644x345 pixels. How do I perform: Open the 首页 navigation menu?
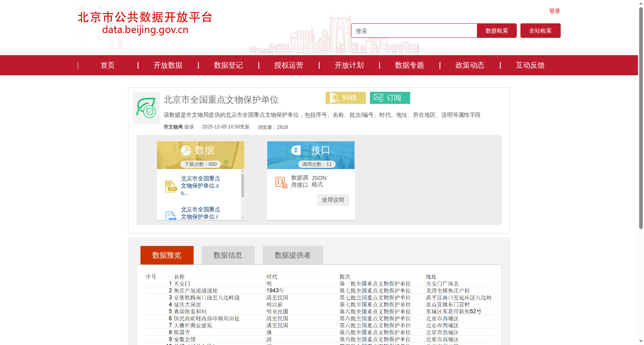(107, 65)
